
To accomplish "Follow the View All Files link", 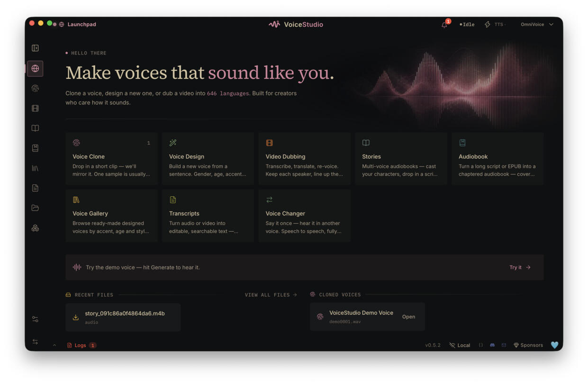I will [x=271, y=295].
